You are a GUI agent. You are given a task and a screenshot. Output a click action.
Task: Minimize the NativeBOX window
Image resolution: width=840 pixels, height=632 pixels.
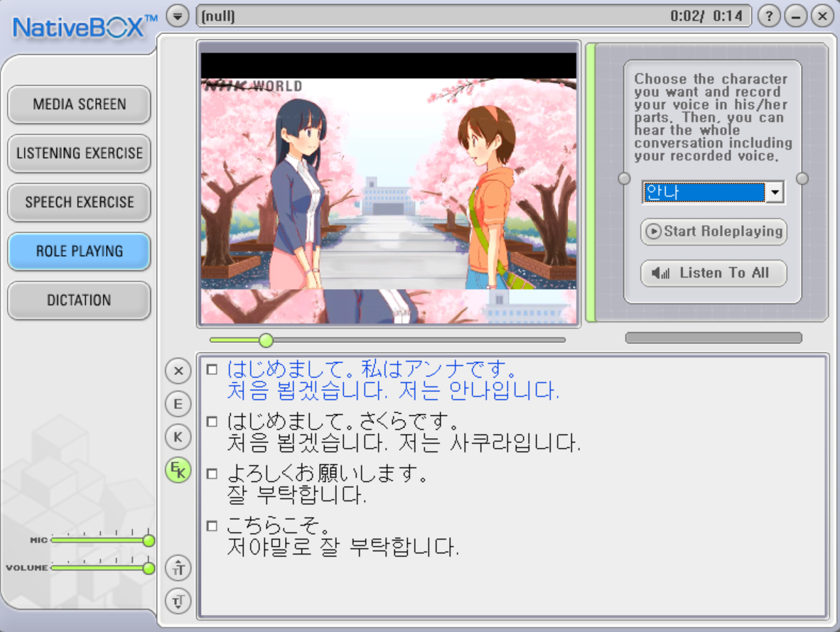click(x=795, y=16)
